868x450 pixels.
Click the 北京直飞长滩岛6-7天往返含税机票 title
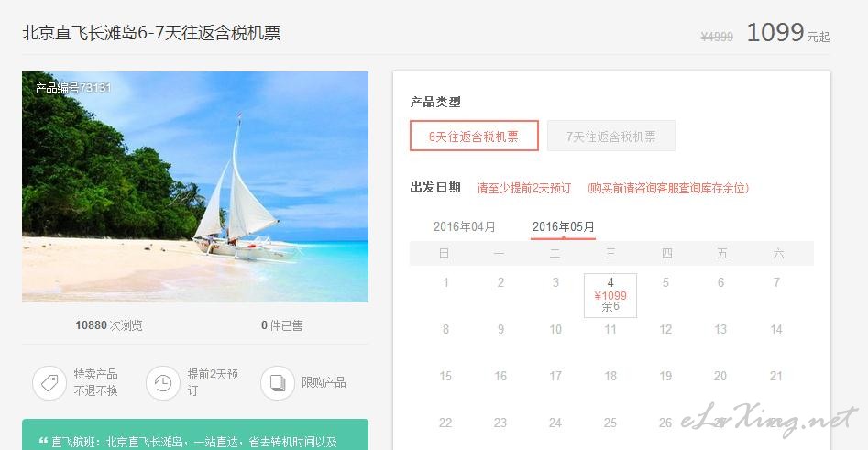pyautogui.click(x=151, y=33)
